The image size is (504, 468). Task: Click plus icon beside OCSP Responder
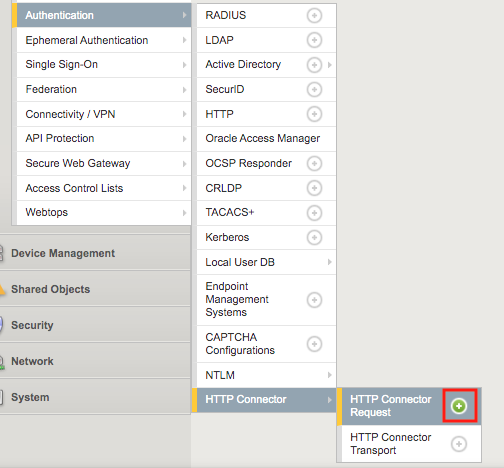click(314, 163)
